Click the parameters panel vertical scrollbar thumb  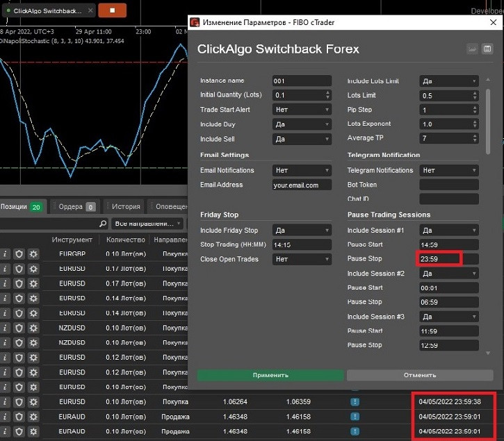pyautogui.click(x=488, y=122)
